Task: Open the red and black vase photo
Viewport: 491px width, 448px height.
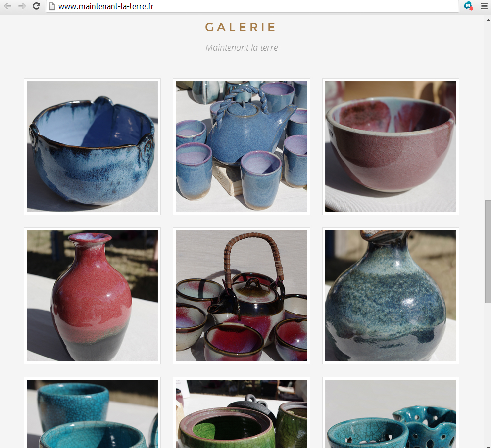Action: click(93, 296)
